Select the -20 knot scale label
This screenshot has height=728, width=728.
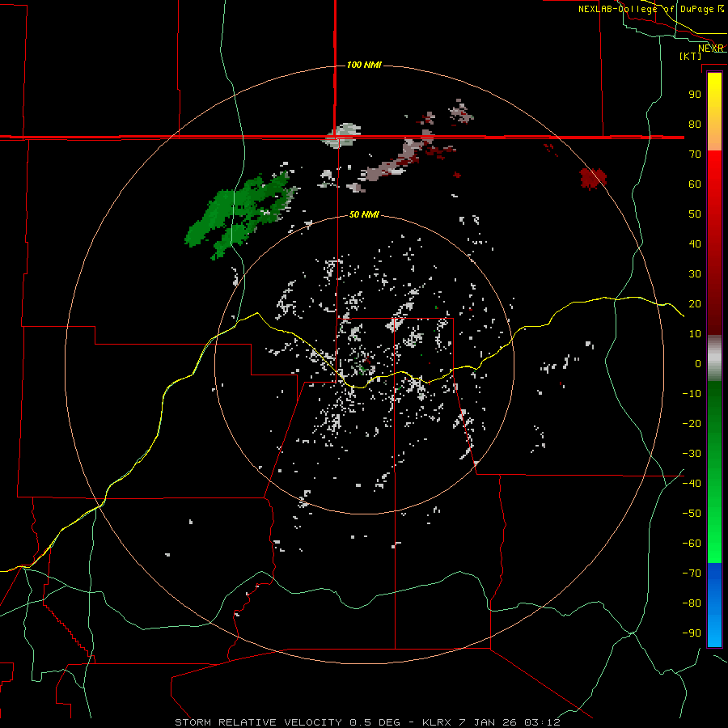tap(692, 423)
